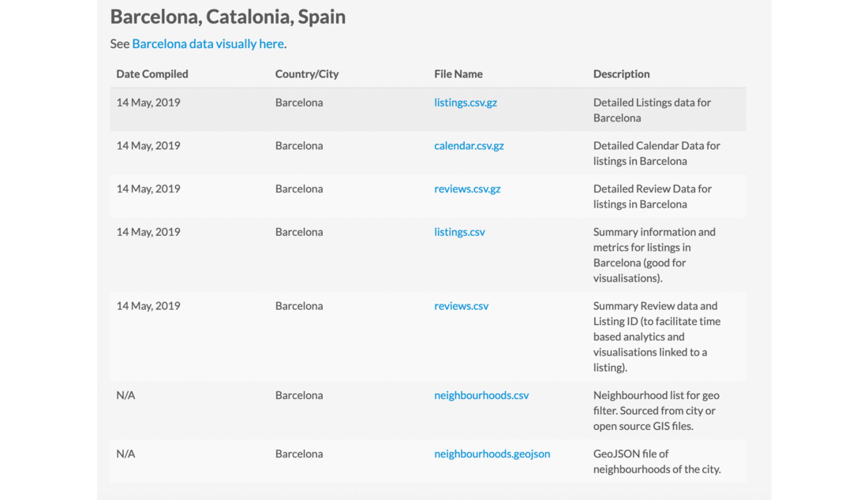The width and height of the screenshot is (868, 500).
Task: Download the neighbourhoods.csv file
Action: pyautogui.click(x=481, y=395)
